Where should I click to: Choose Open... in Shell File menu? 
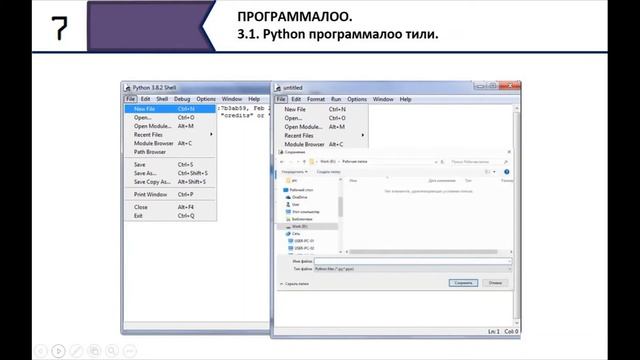point(170,118)
